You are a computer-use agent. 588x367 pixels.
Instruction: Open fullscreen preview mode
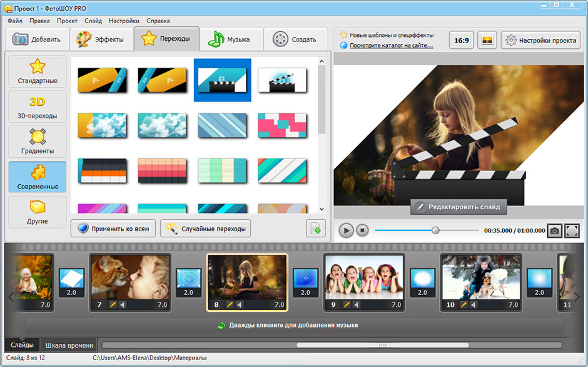[x=572, y=230]
